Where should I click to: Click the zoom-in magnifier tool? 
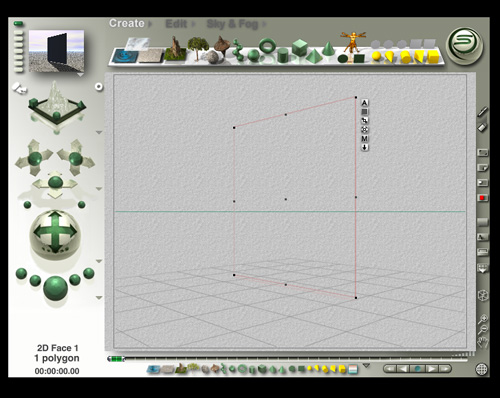(x=483, y=319)
